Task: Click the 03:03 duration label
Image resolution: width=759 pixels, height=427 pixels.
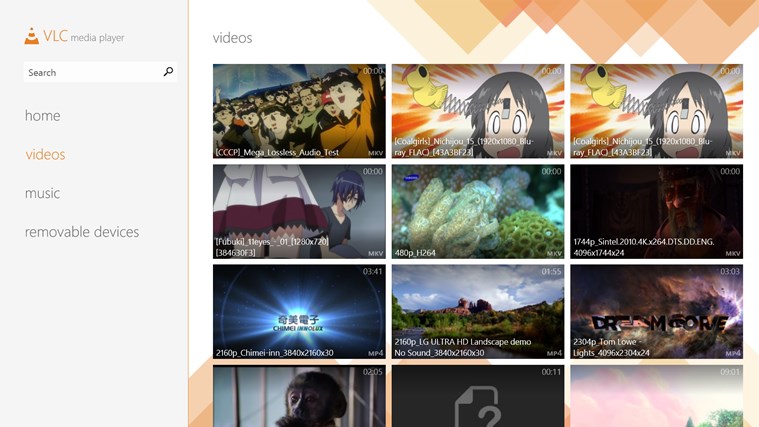Action: point(730,272)
